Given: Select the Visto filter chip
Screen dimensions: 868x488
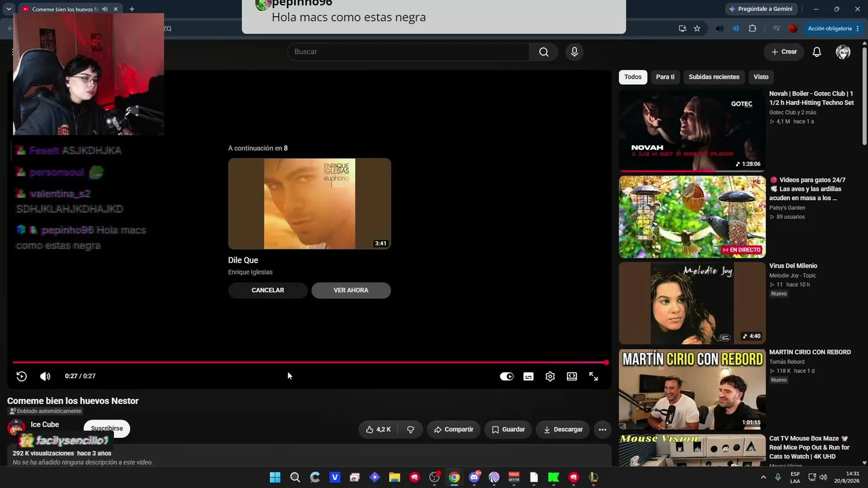Looking at the screenshot, I should click(761, 77).
